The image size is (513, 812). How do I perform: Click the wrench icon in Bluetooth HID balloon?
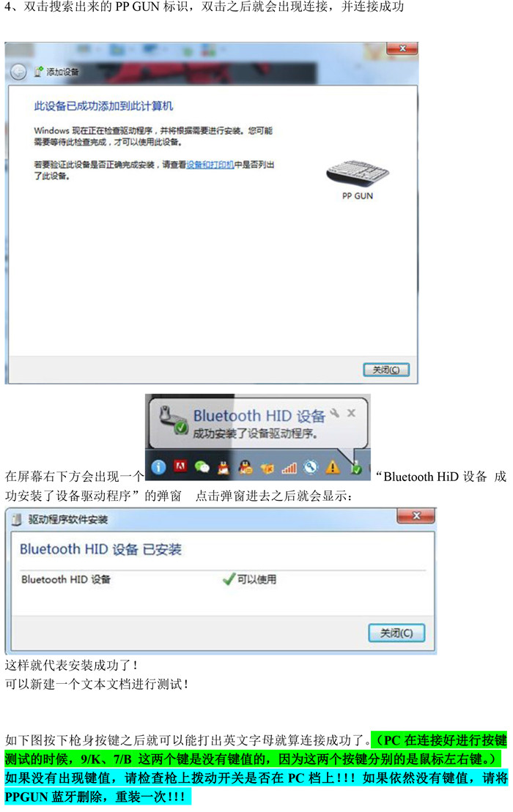pyautogui.click(x=335, y=413)
